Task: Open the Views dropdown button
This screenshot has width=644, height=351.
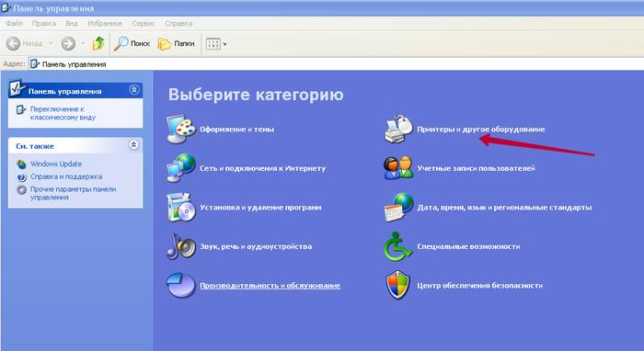Action: 216,43
